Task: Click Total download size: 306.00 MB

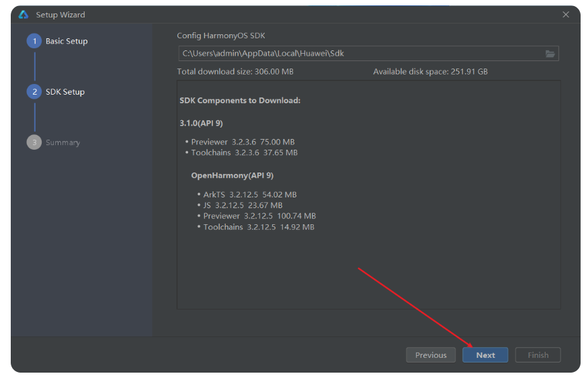Action: 235,72
